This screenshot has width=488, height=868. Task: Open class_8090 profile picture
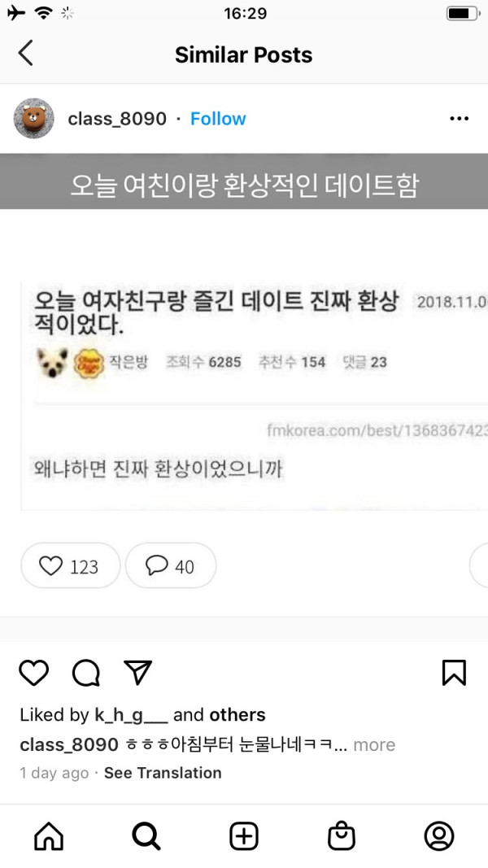click(33, 119)
